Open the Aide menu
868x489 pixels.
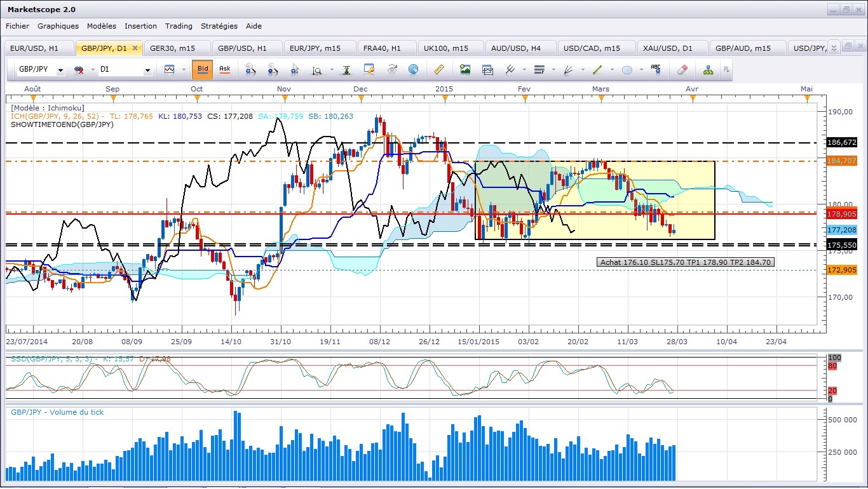(254, 26)
